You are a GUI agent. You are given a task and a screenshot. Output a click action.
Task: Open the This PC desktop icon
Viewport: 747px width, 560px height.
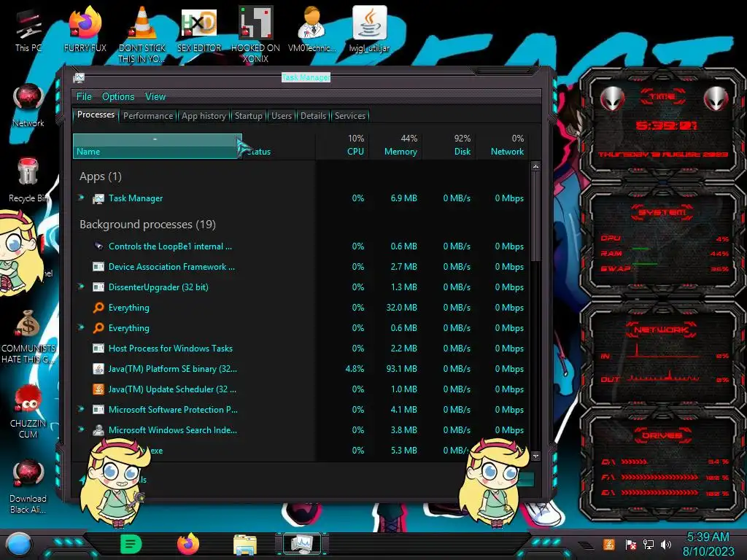point(28,29)
